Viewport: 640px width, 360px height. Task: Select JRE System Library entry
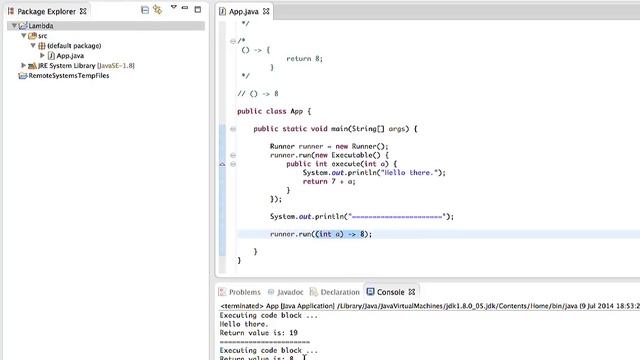(86, 65)
